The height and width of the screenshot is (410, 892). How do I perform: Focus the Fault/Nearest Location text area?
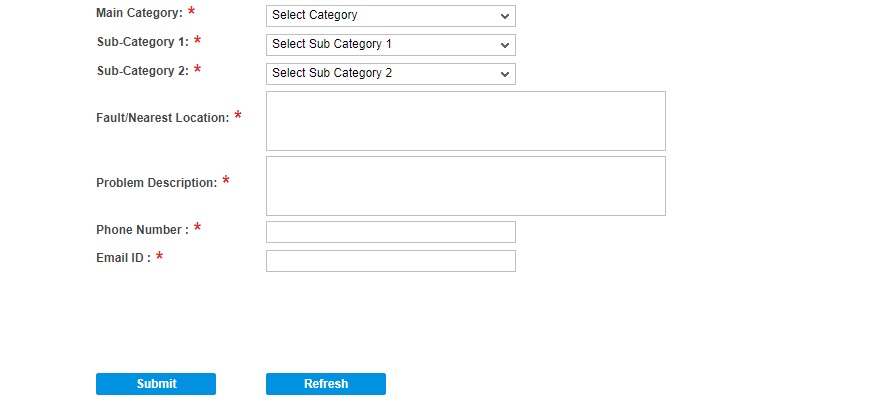click(x=466, y=121)
